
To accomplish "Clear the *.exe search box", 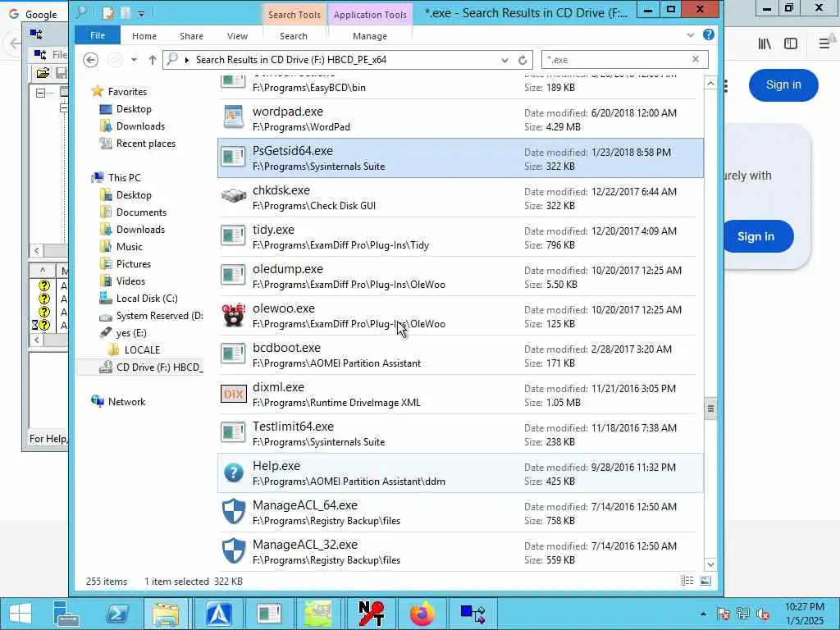I will 696,59.
